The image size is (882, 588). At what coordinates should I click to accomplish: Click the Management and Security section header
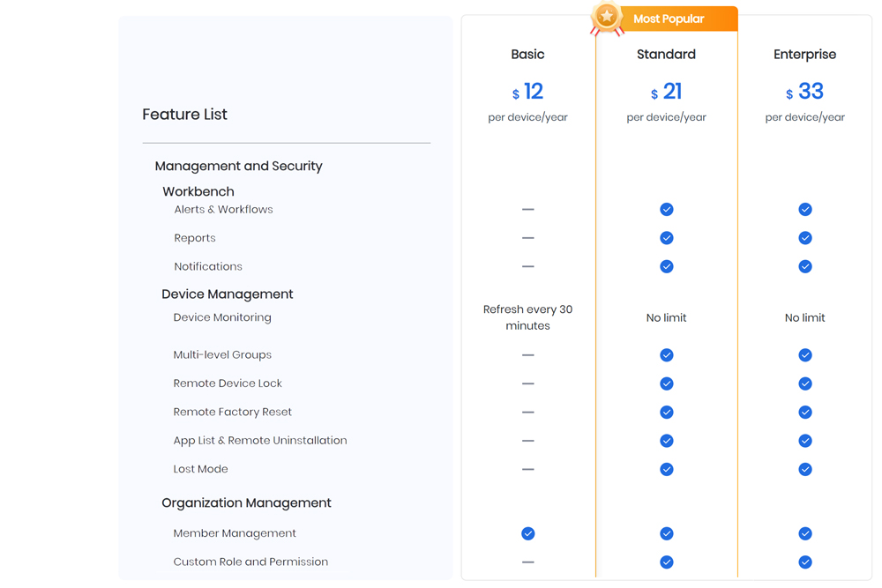[x=239, y=166]
